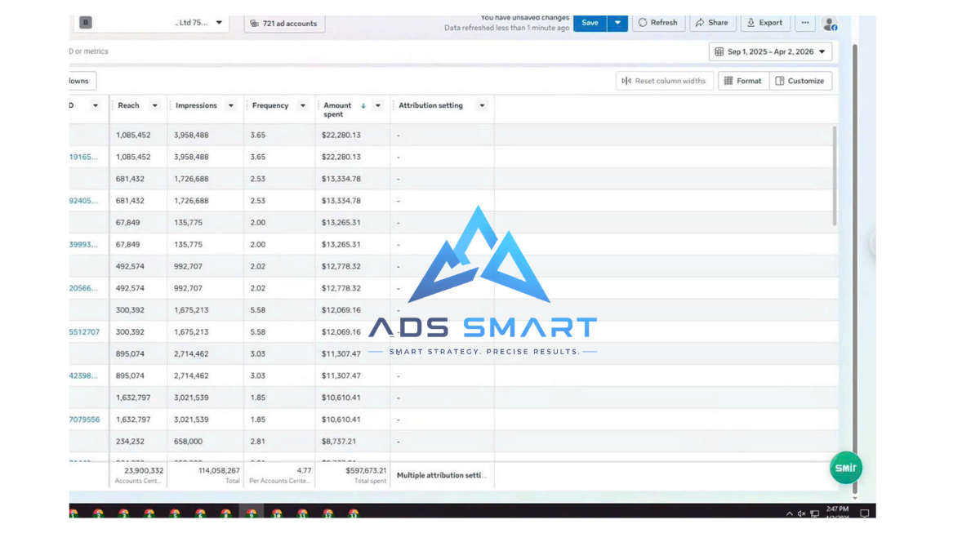
Task: Switch to Chrome taskbar icon numbered 9
Action: [x=252, y=513]
